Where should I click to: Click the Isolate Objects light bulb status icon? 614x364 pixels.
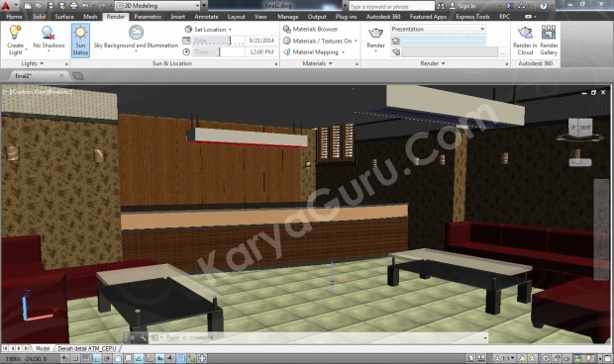pos(588,358)
